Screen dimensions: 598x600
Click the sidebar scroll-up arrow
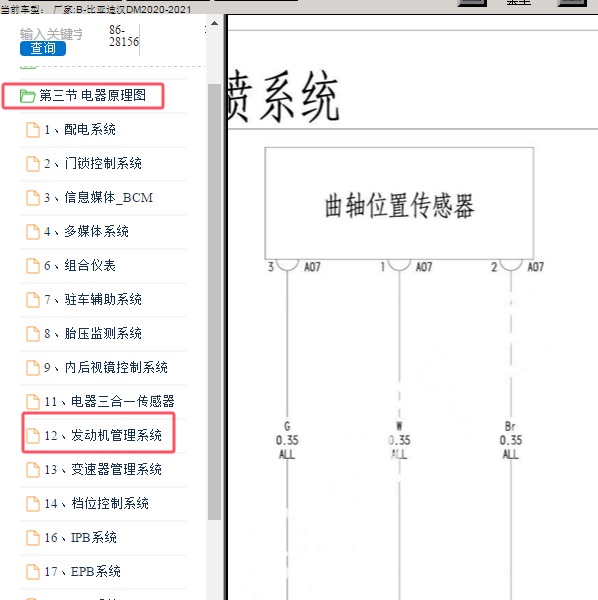pyautogui.click(x=215, y=23)
